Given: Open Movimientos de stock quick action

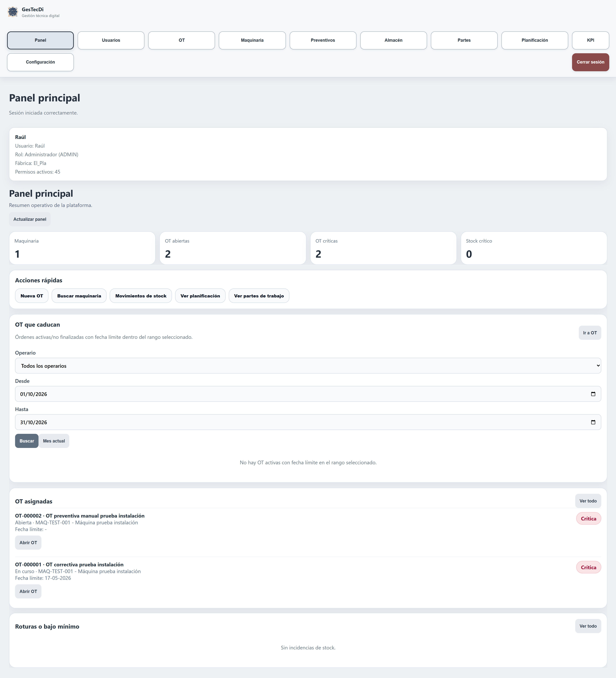Looking at the screenshot, I should [x=141, y=296].
